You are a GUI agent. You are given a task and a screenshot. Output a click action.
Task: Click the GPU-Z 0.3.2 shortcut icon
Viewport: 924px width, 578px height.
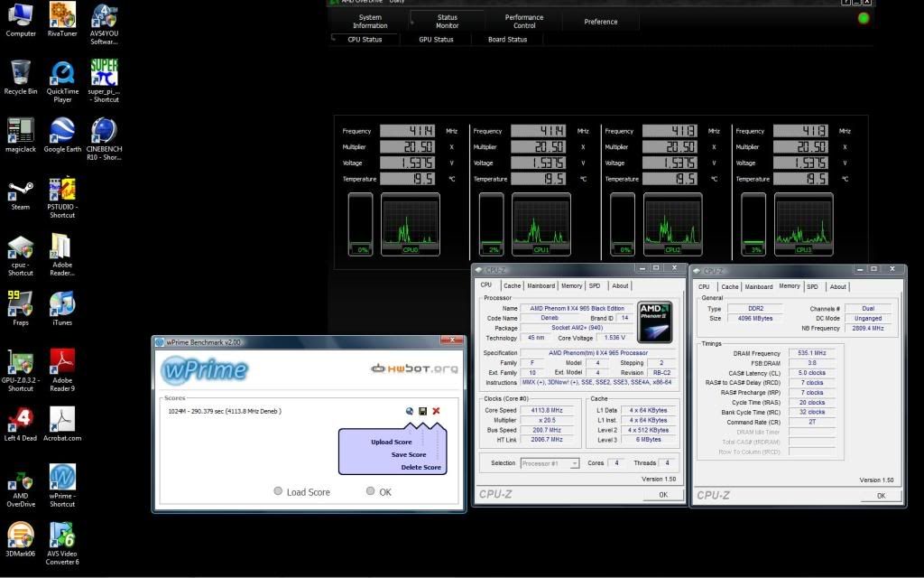click(x=21, y=370)
